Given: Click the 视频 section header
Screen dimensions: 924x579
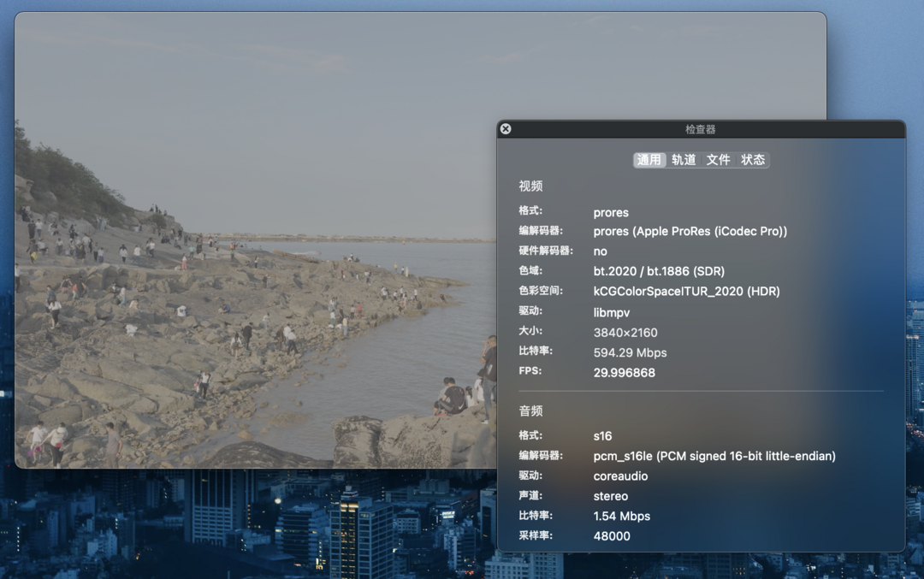Looking at the screenshot, I should [x=530, y=186].
